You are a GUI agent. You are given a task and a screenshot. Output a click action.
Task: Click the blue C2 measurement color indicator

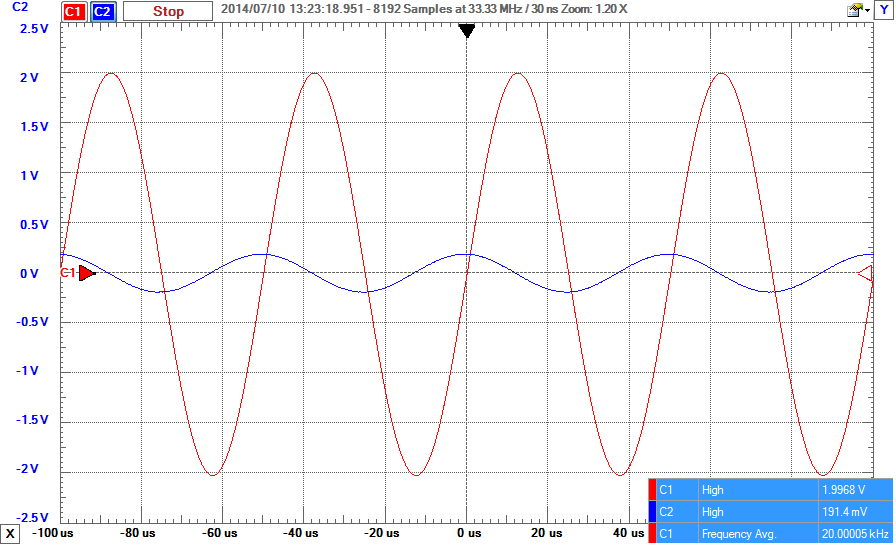click(653, 512)
